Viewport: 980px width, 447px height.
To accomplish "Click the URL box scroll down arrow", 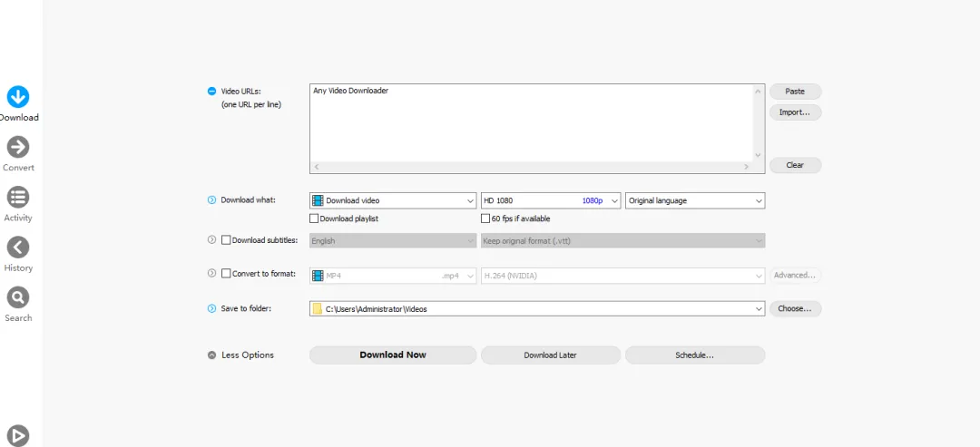I will click(758, 155).
